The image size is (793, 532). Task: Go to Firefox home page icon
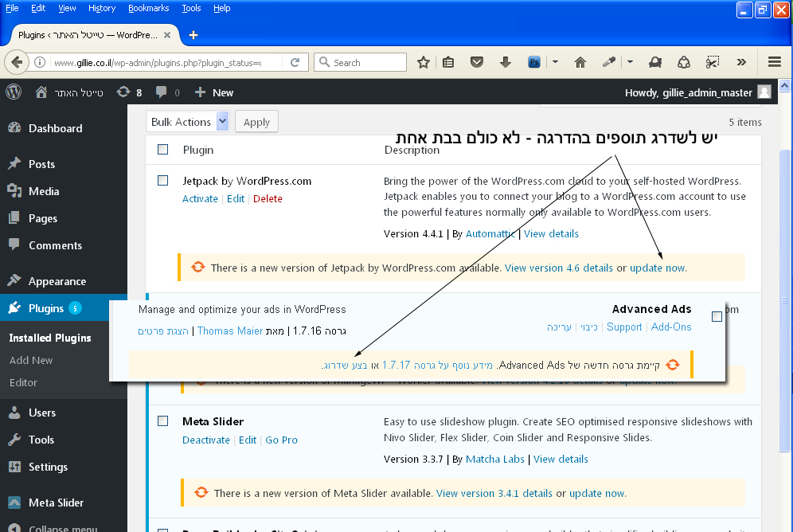coord(580,62)
